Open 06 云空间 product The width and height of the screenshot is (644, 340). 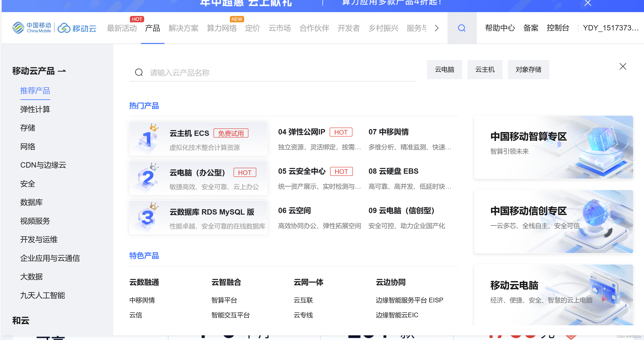295,211
